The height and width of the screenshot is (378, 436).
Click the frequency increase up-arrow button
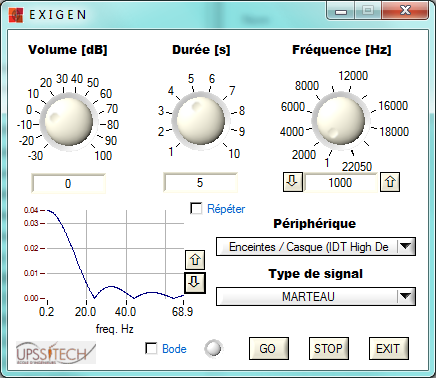point(390,182)
